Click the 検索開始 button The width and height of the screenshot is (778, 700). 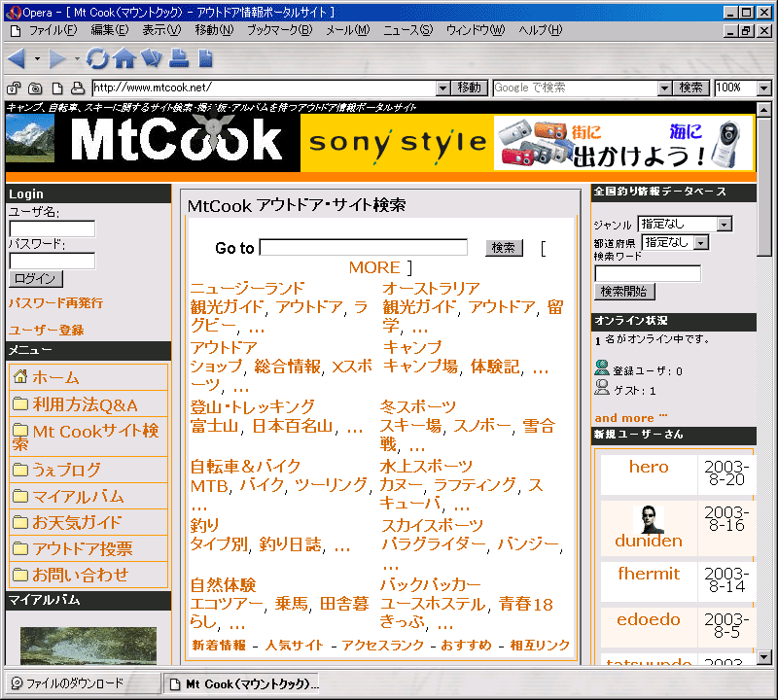click(x=624, y=292)
